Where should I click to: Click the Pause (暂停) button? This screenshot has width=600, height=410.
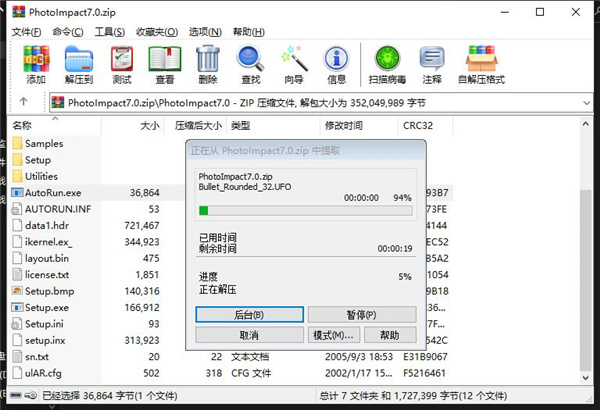(362, 315)
